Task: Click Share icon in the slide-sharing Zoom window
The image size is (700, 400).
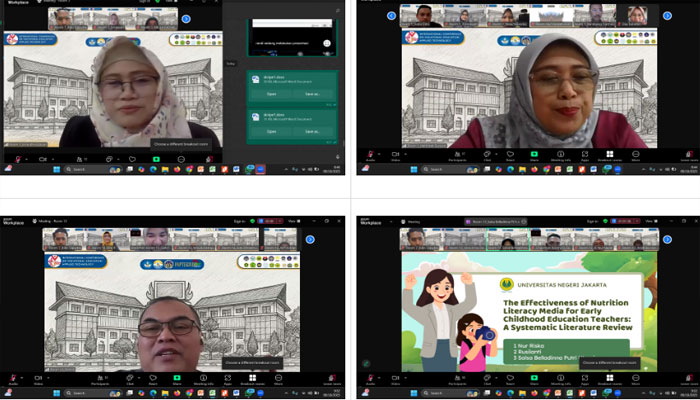Action: point(536,381)
